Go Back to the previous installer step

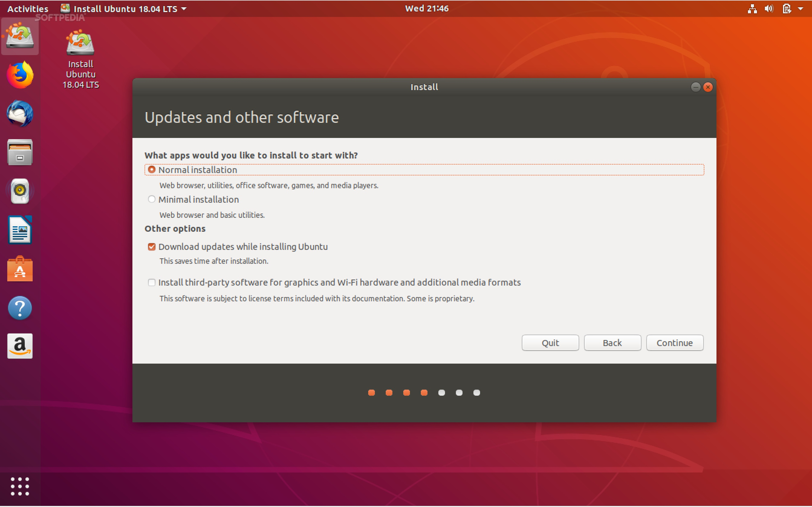612,343
